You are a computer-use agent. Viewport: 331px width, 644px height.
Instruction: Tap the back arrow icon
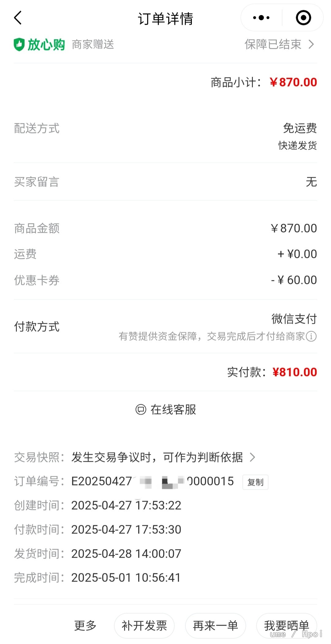(18, 18)
